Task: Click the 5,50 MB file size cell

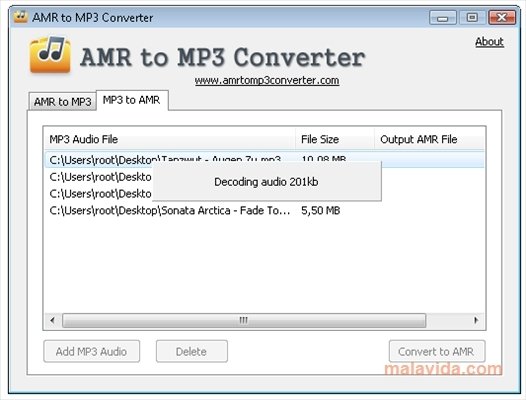Action: click(320, 210)
